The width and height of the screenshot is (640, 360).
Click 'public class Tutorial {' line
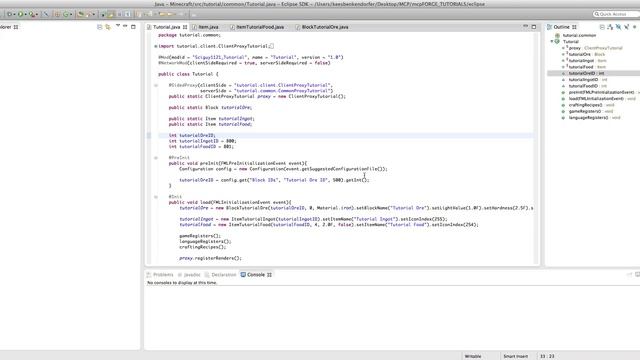pyautogui.click(x=188, y=74)
